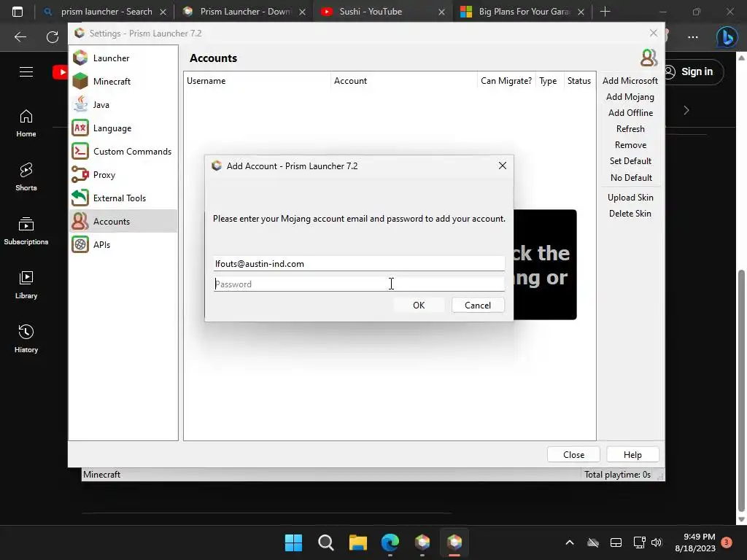Click the Can Migrate? column header
This screenshot has width=747, height=560.
[x=506, y=81]
